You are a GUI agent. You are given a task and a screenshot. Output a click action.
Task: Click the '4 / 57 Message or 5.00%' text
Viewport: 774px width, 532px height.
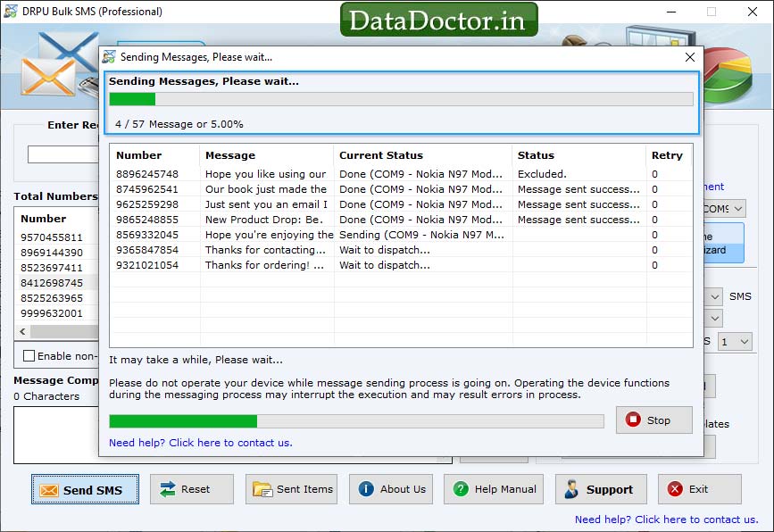(x=179, y=124)
